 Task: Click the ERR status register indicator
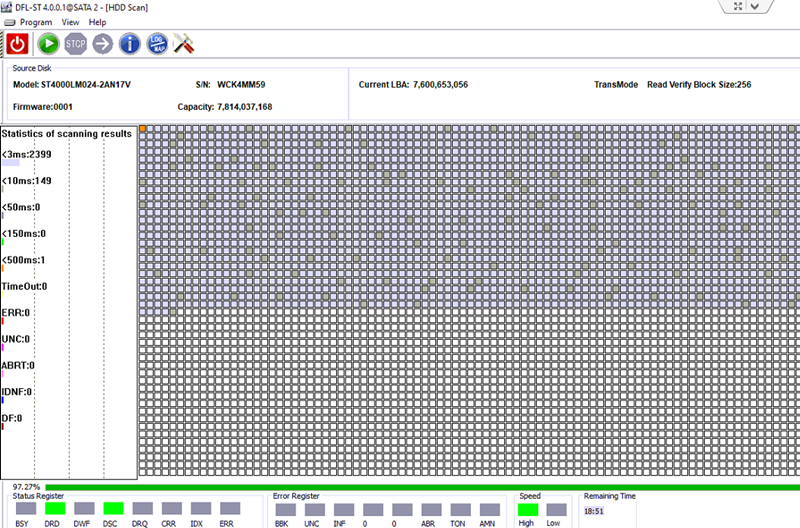point(230,508)
